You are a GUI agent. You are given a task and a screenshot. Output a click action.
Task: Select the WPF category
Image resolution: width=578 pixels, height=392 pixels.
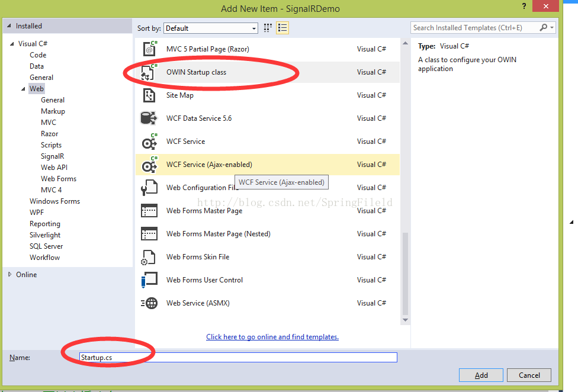tap(37, 213)
